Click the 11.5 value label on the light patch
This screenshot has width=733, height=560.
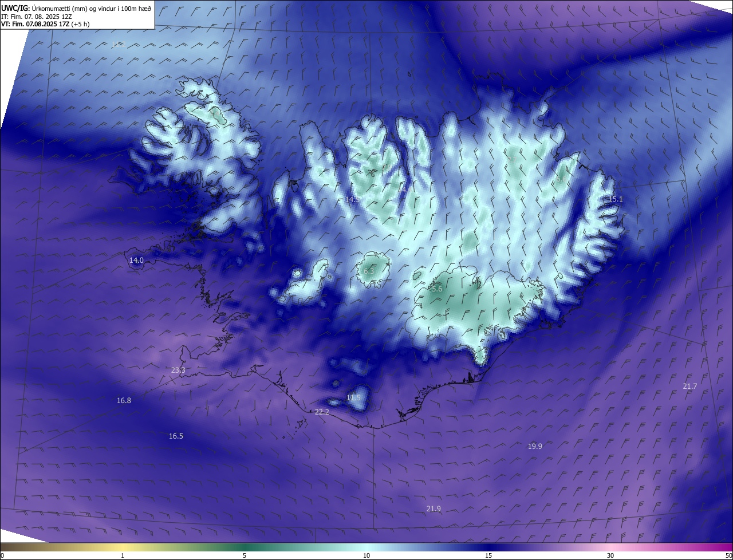pyautogui.click(x=354, y=398)
